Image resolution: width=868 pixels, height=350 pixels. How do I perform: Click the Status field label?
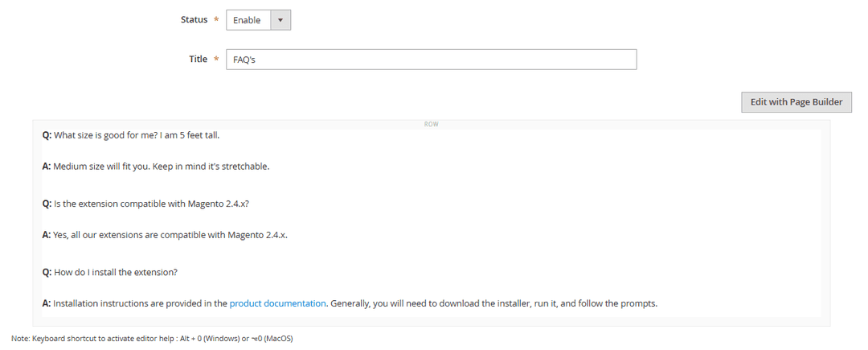click(x=194, y=19)
